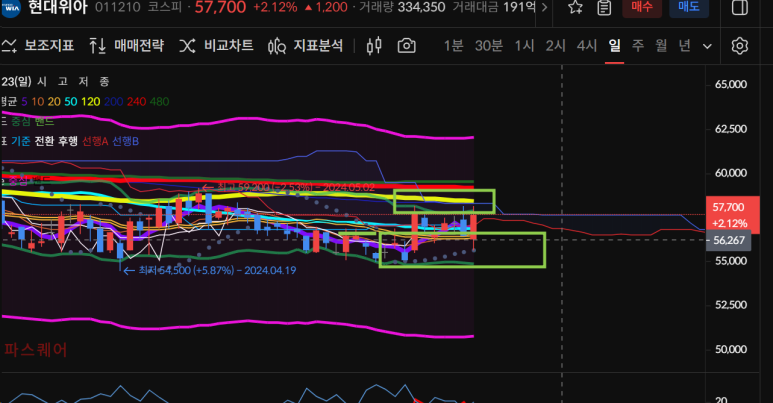The height and width of the screenshot is (403, 773).
Task: Select the 년 yearly timeframe
Action: 684,46
